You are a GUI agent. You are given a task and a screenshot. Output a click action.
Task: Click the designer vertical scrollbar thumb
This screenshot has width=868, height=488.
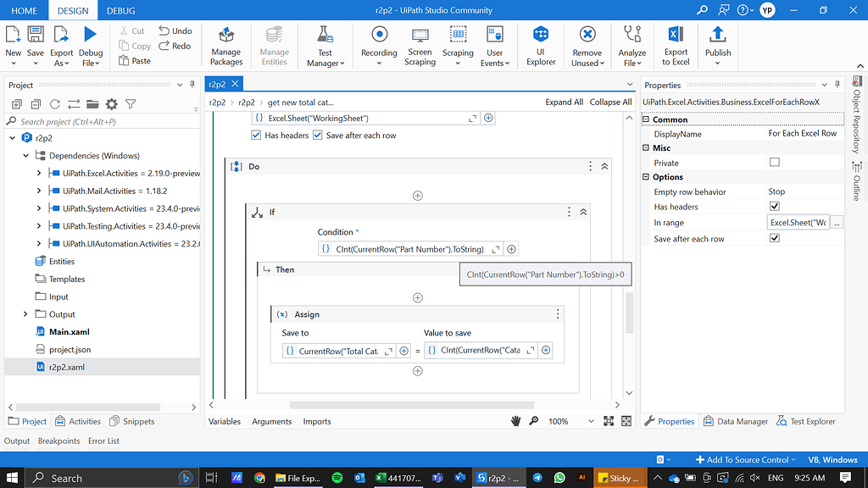[629, 313]
